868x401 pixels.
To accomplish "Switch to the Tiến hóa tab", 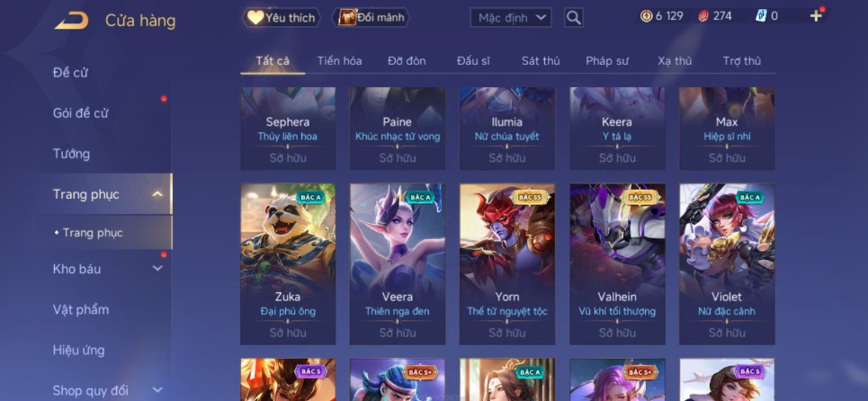I will pos(339,61).
